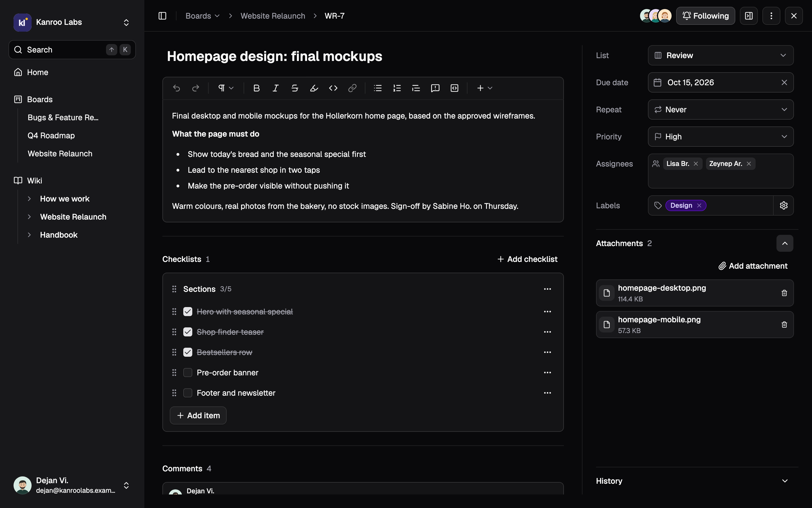Apply strikethrough formatting
Screen dimensions: 812x508
coord(295,88)
